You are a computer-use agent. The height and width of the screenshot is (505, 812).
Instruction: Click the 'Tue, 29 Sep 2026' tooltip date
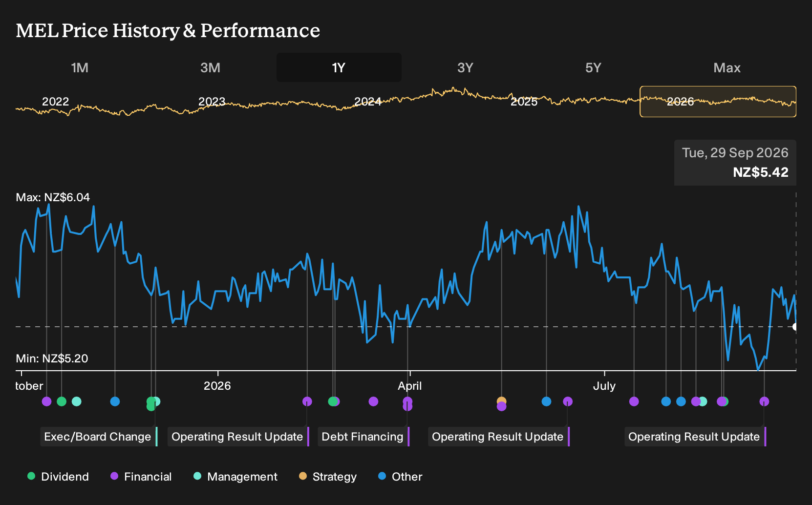coord(735,153)
